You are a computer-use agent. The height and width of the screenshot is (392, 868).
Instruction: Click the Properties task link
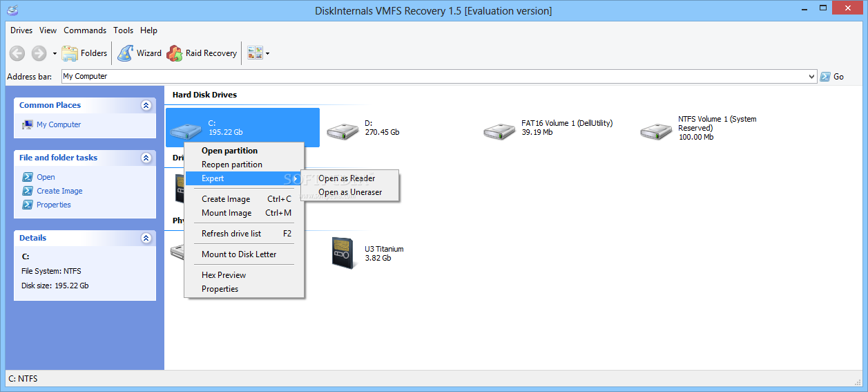coord(54,205)
